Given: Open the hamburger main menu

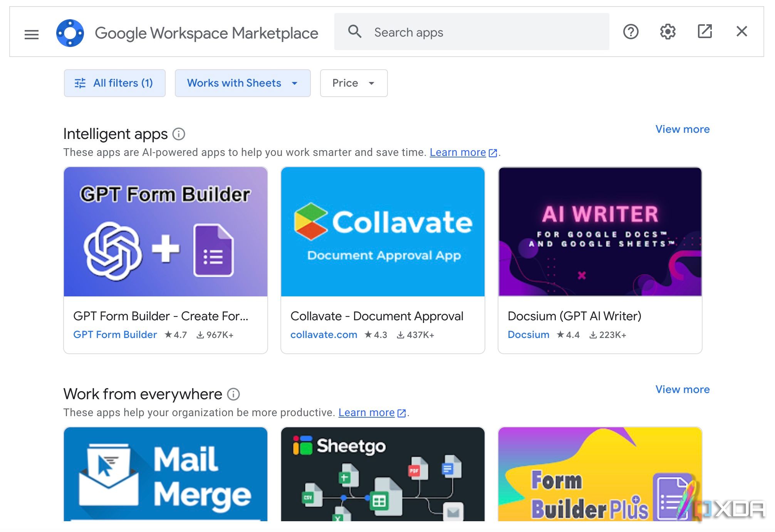Looking at the screenshot, I should 32,34.
